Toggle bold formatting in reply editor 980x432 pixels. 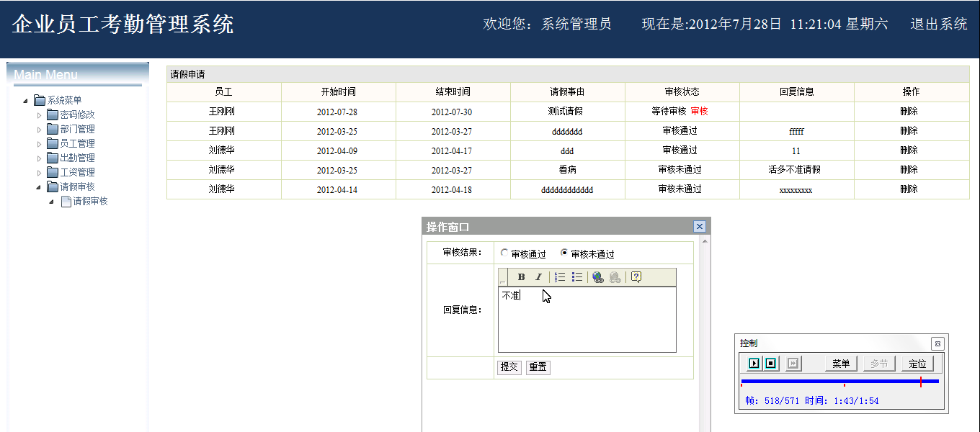click(521, 277)
